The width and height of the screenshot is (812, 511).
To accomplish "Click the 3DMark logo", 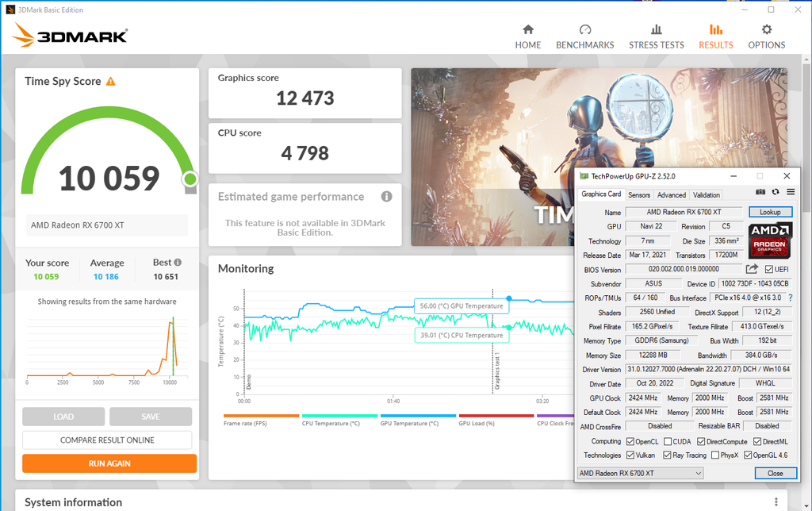I will (70, 35).
